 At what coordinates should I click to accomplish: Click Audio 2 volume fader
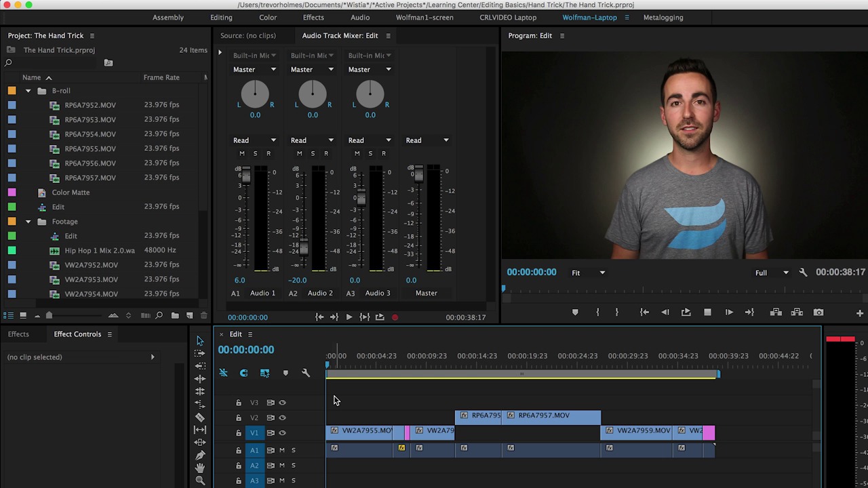coord(303,247)
